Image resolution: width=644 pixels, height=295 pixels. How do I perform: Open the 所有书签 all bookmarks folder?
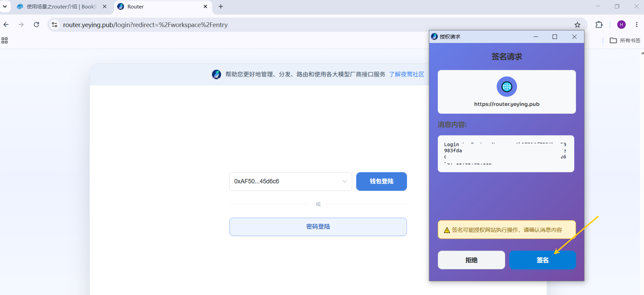click(x=625, y=41)
